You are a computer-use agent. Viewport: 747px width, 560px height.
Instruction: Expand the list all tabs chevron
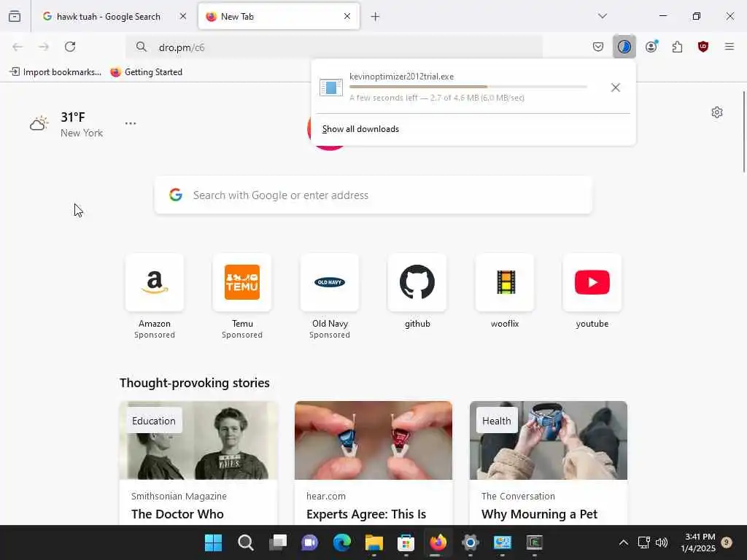coord(603,16)
